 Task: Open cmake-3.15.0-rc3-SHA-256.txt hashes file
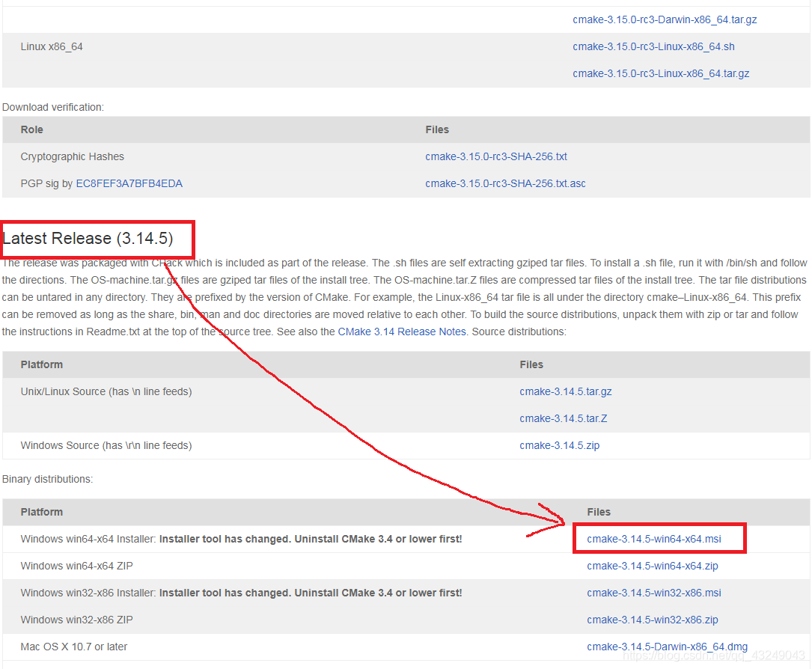pyautogui.click(x=496, y=156)
